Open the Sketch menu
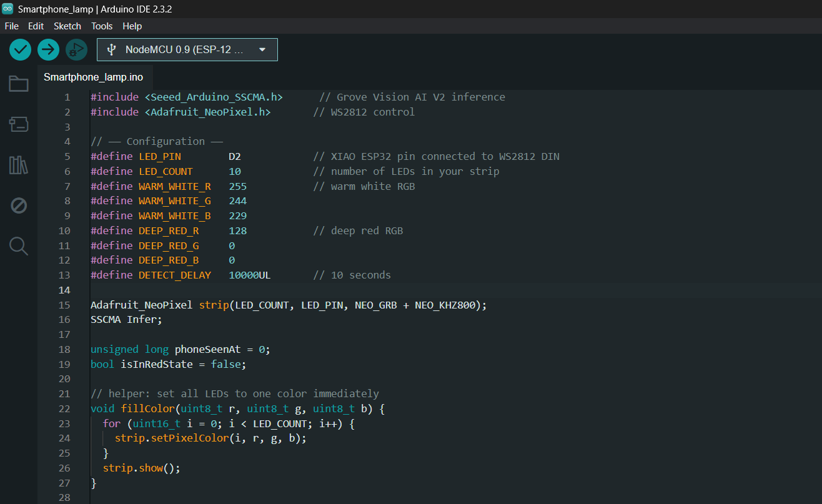 (x=67, y=26)
